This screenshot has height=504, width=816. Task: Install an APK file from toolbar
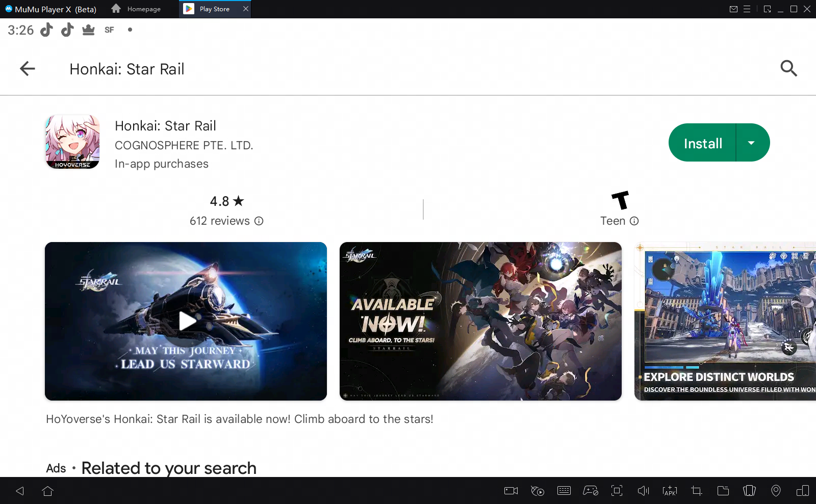click(x=670, y=491)
